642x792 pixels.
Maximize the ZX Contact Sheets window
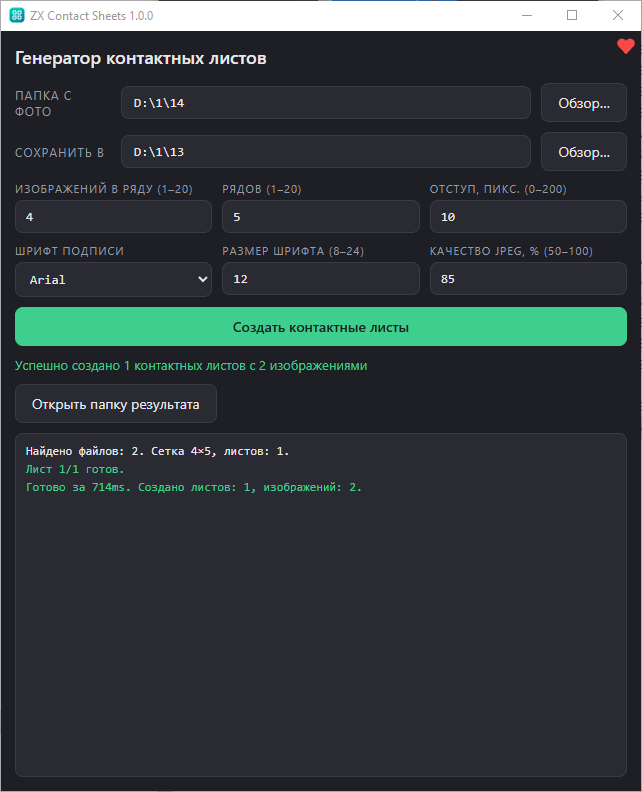(x=572, y=15)
